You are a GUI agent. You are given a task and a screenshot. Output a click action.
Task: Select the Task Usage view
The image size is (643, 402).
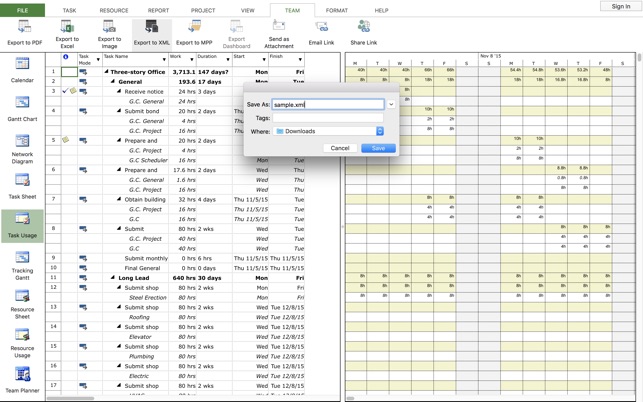coord(22,226)
